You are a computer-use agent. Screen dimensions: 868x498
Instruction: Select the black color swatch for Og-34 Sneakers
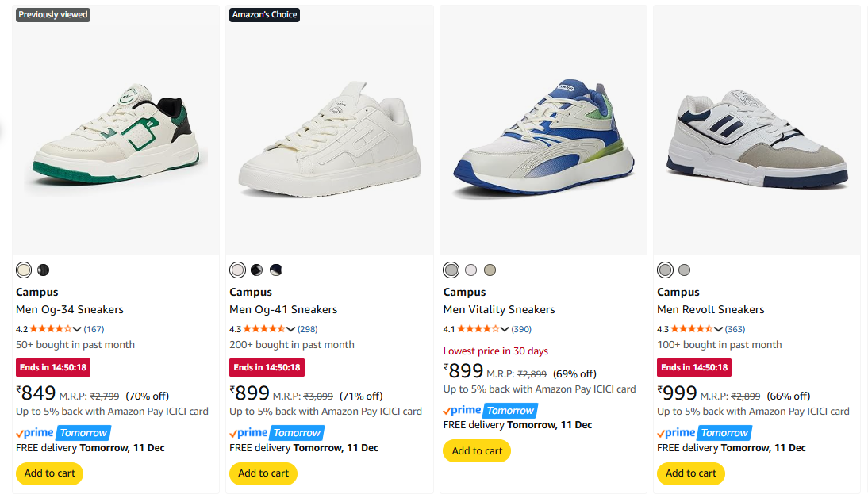coord(43,270)
